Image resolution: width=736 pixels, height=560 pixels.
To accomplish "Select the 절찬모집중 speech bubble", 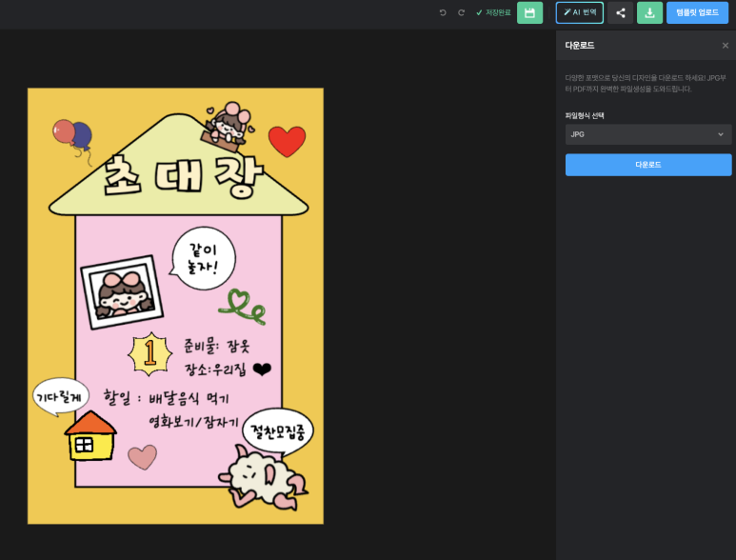I will (278, 431).
